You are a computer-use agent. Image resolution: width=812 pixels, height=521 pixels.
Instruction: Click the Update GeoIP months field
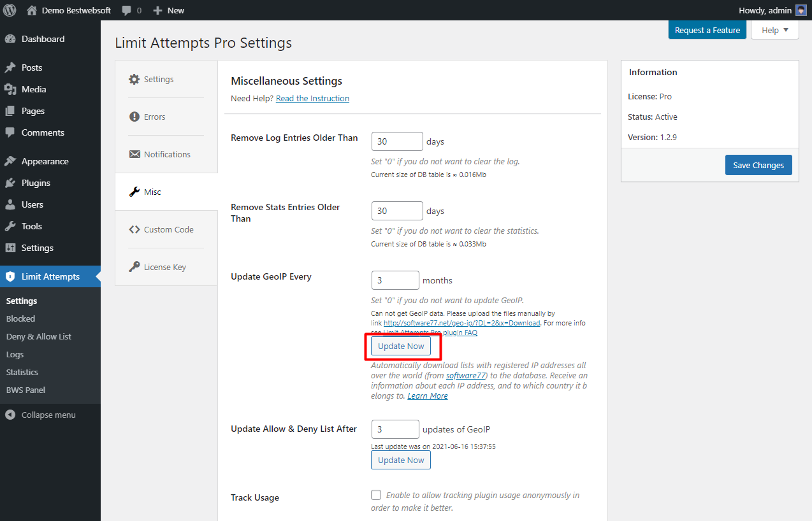coord(395,280)
